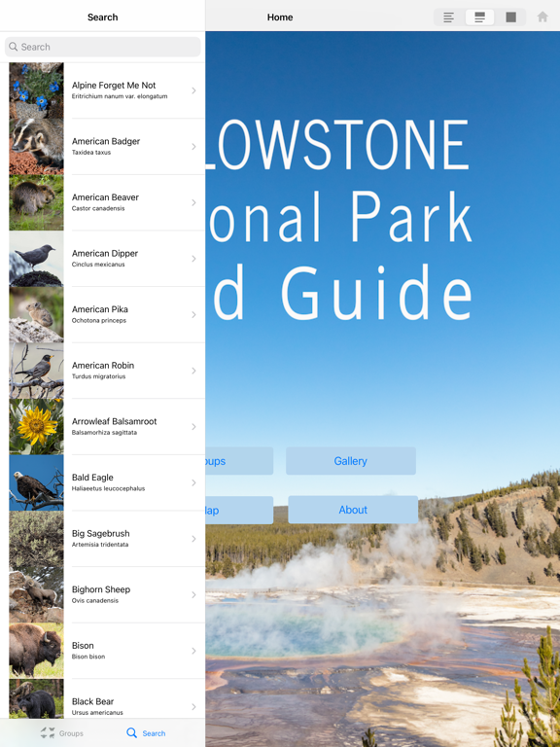Open Bald Eagle thumbnail photo
Image resolution: width=560 pixels, height=747 pixels.
pos(36,482)
